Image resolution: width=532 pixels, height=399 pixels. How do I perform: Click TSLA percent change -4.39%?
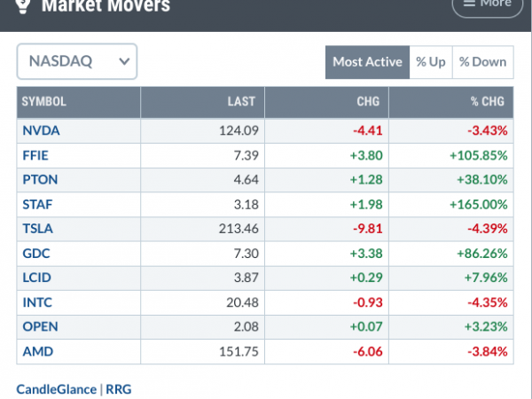click(488, 229)
